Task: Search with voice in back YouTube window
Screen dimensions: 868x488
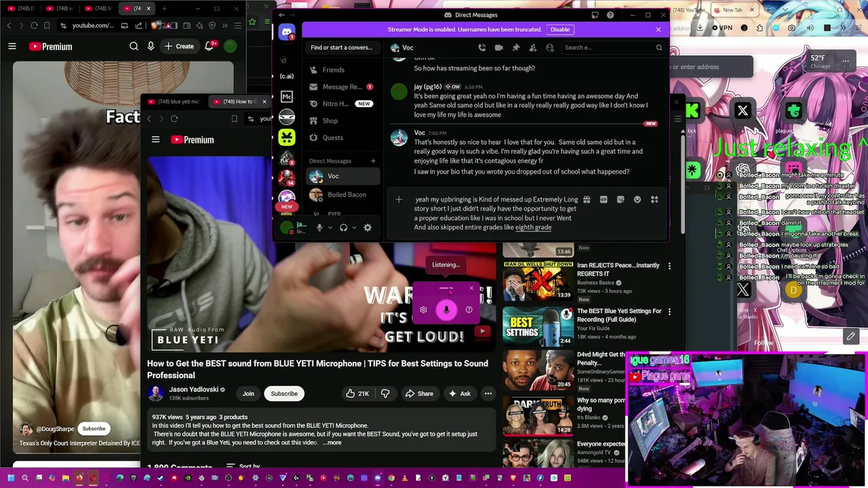Action: tap(151, 46)
